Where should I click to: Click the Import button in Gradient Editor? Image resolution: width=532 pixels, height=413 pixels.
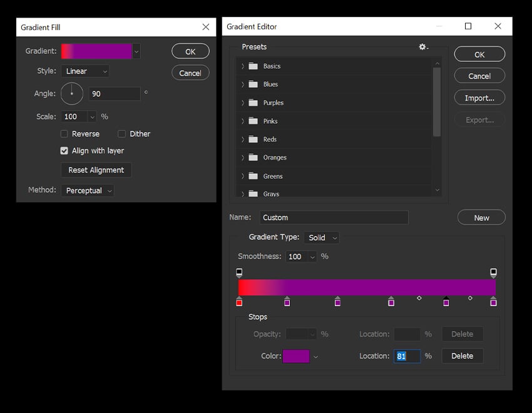tap(479, 98)
